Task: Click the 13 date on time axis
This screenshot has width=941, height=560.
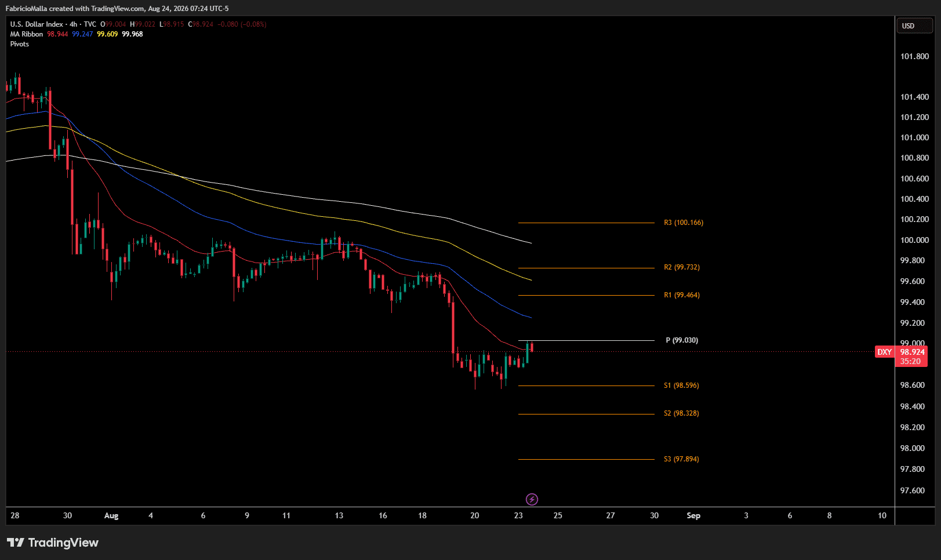Action: 339,515
